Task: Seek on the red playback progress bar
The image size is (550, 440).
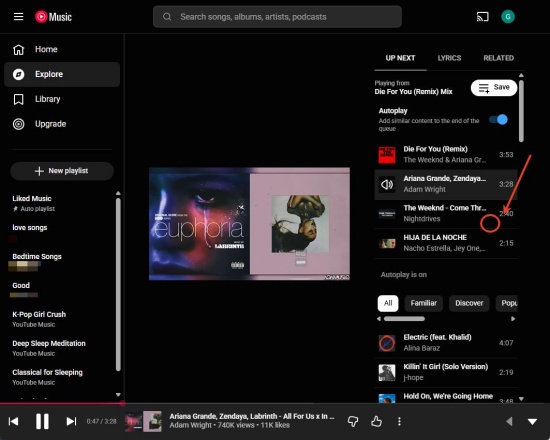Action: [275, 403]
